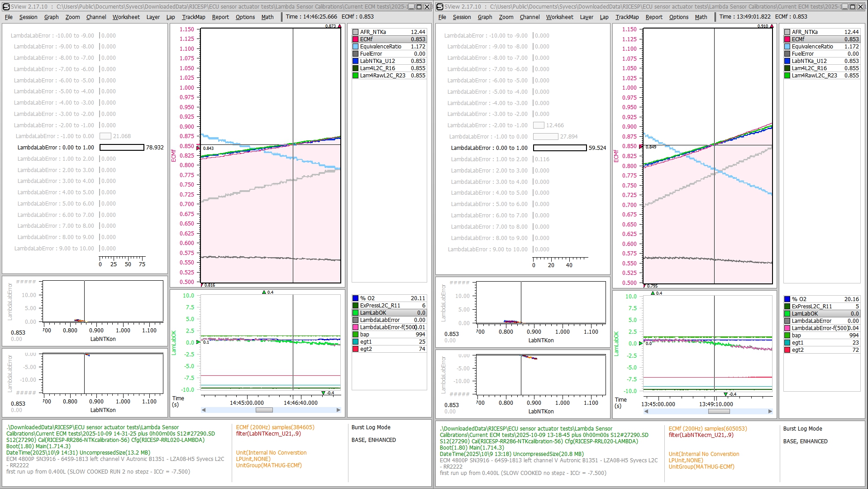Select the highlighted ECMf row in the channel list
The width and height of the screenshot is (868, 489).
point(387,39)
